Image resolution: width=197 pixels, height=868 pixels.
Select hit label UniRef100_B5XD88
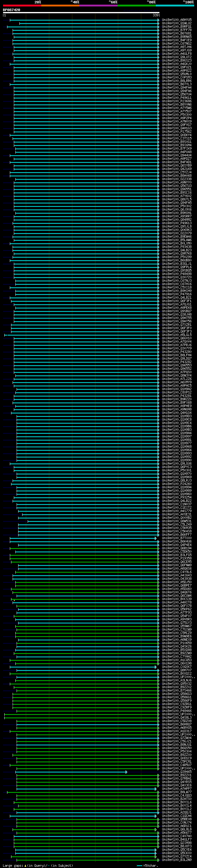click(177, 650)
